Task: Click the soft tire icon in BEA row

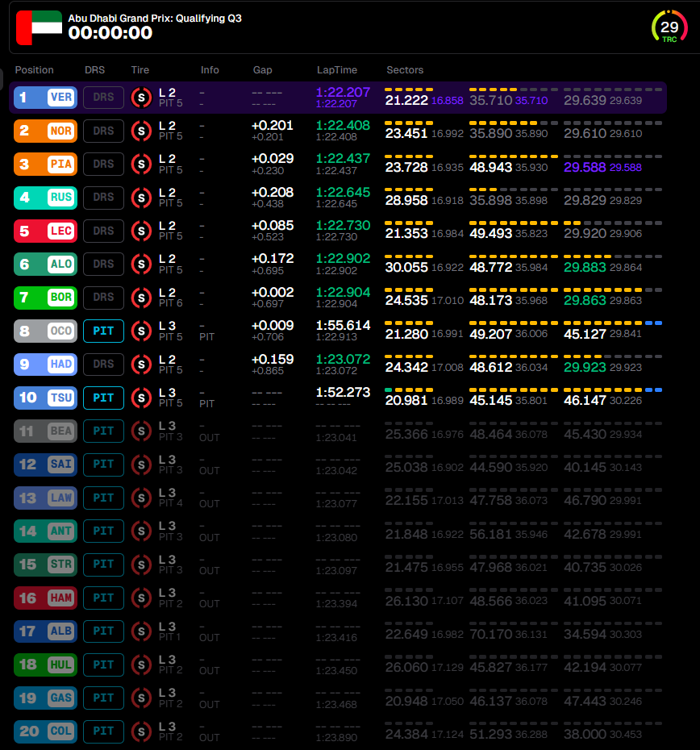Action: 141,431
